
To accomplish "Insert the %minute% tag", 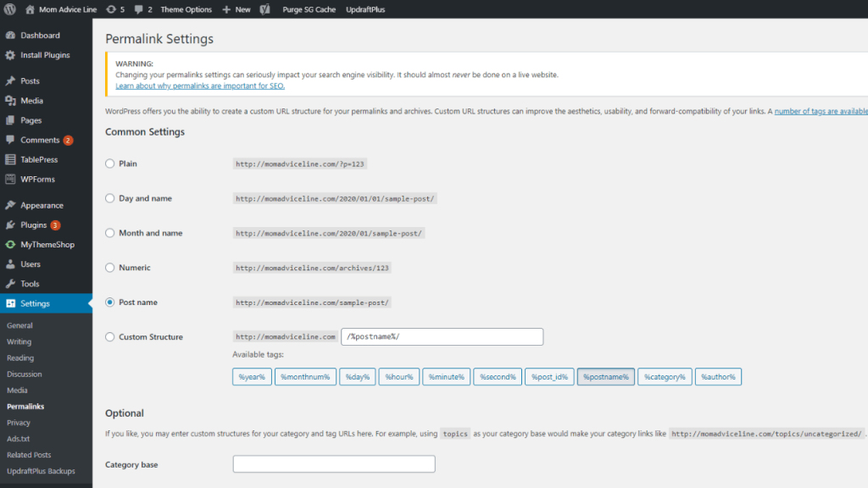I will 446,377.
